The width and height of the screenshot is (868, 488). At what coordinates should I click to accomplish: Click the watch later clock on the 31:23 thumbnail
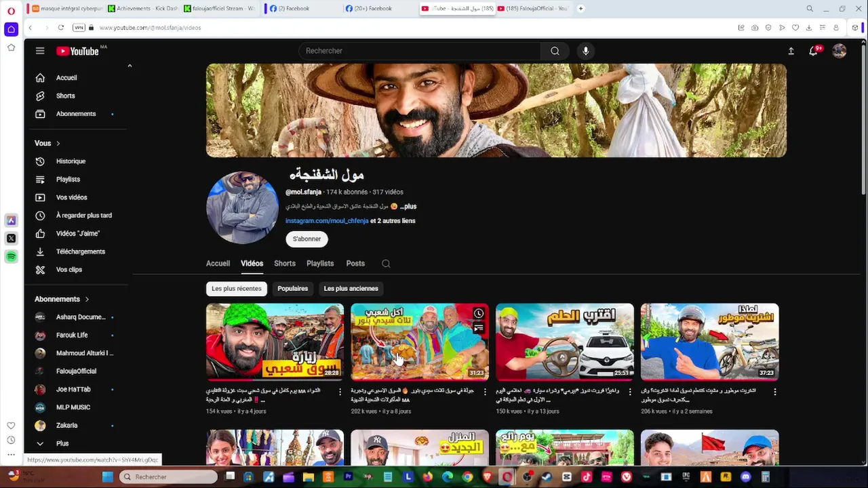click(479, 313)
